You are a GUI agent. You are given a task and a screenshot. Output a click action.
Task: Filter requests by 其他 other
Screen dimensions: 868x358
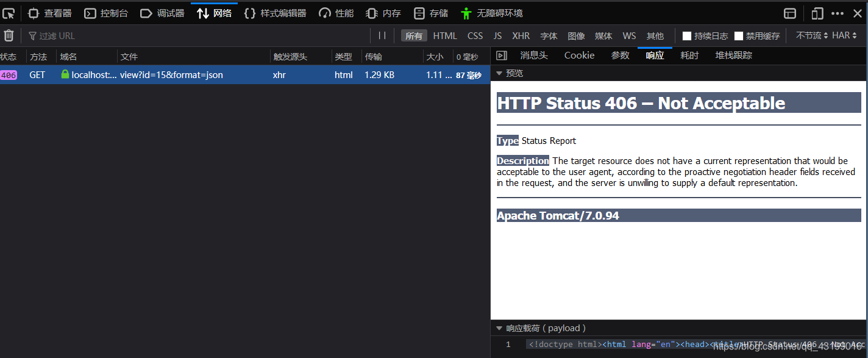click(x=655, y=36)
